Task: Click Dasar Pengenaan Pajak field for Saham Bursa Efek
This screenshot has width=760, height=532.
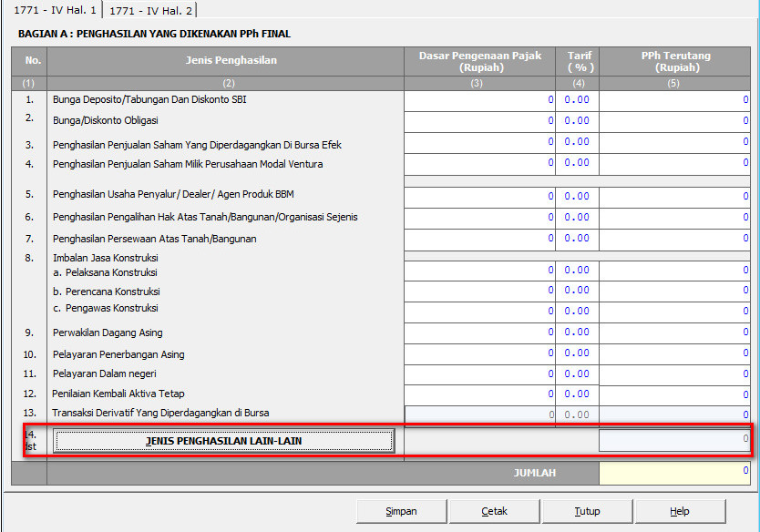Action: coord(479,143)
